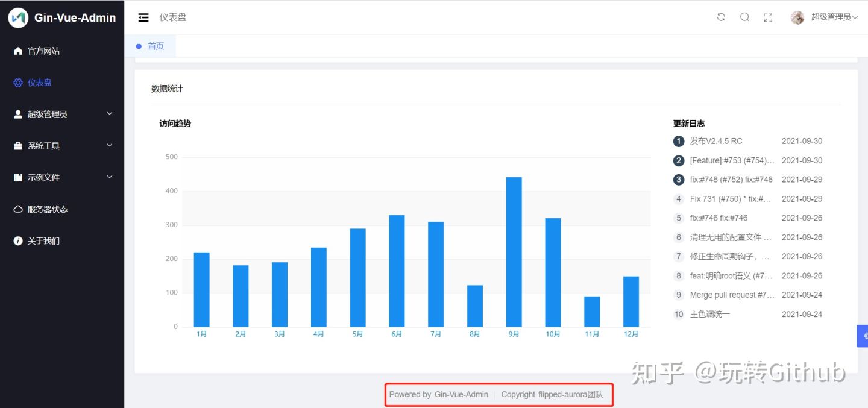Expand the 超级管理员 sidebar chevron

coord(110,113)
